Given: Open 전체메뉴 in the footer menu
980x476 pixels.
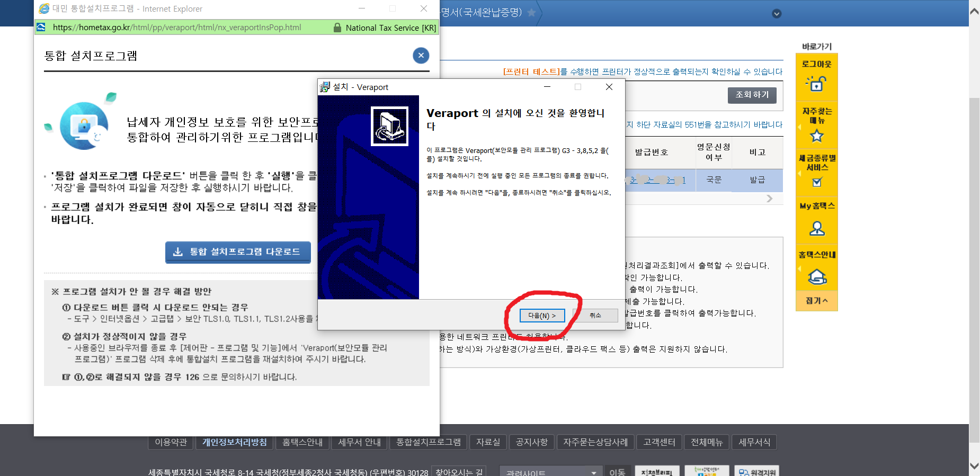Looking at the screenshot, I should (707, 442).
